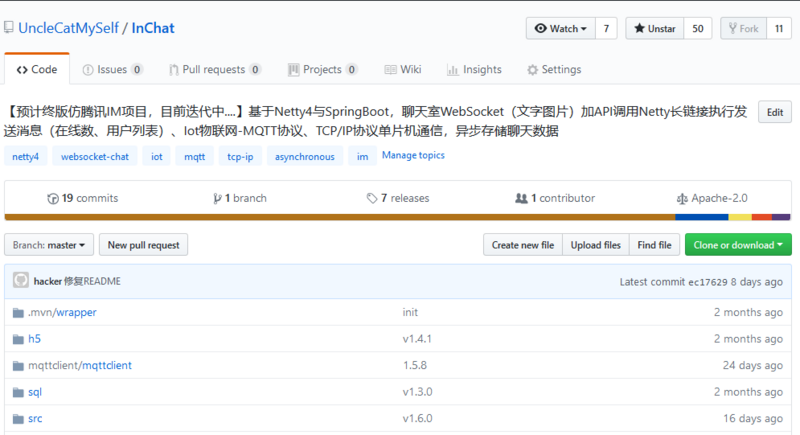Click the Insights bar chart icon
800x435 pixels.
[x=453, y=70]
